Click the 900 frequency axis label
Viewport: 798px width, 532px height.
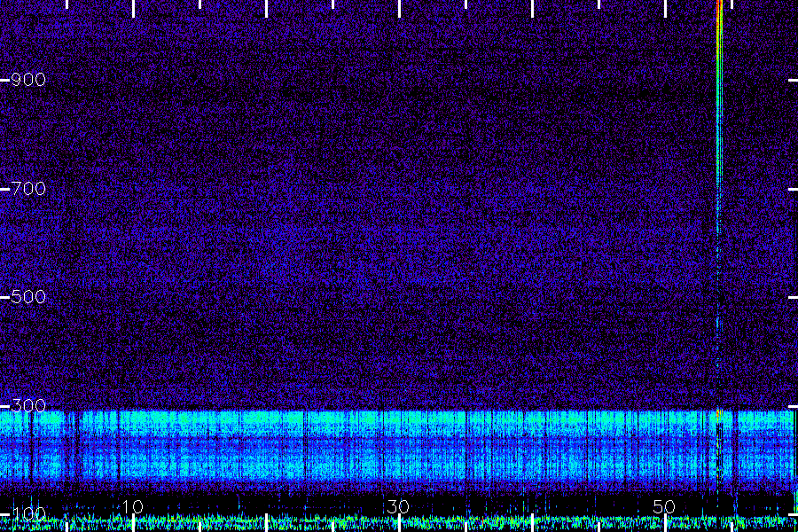[x=28, y=80]
